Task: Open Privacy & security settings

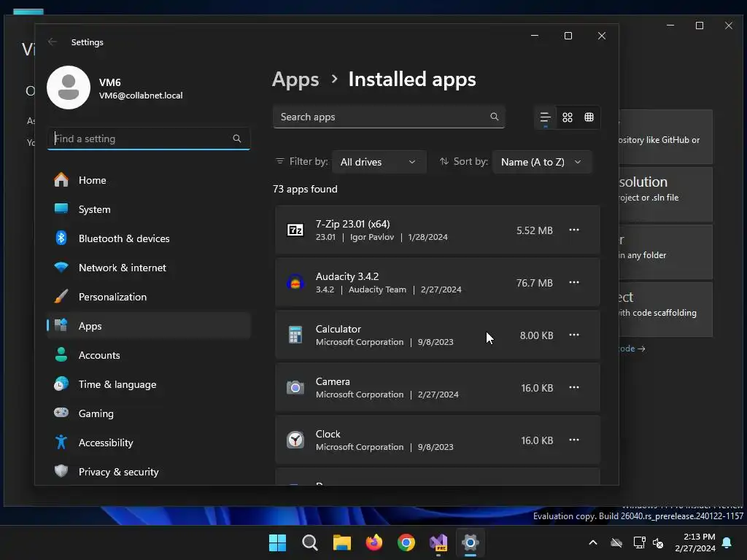Action: point(149,472)
